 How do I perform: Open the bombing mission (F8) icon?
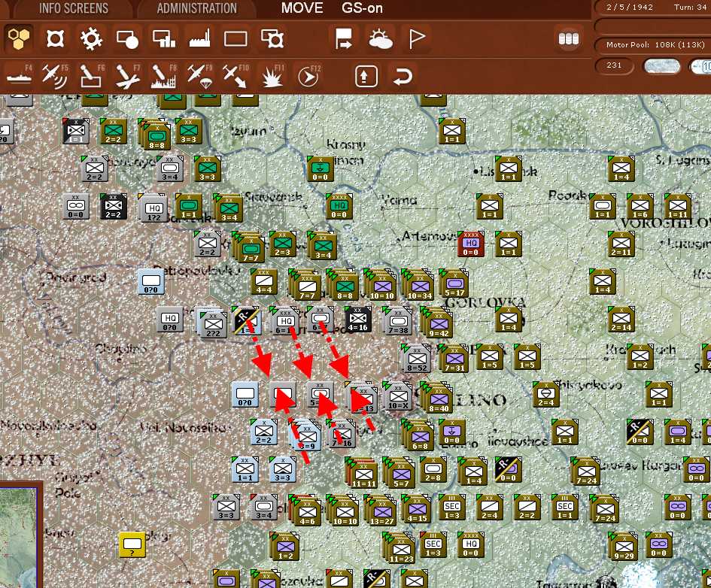pyautogui.click(x=163, y=76)
